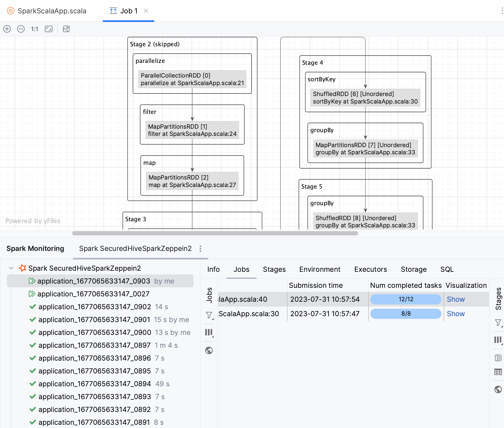Image resolution: width=504 pixels, height=428 pixels.
Task: Open Jobs panel in browser globe icon
Action: 209,350
